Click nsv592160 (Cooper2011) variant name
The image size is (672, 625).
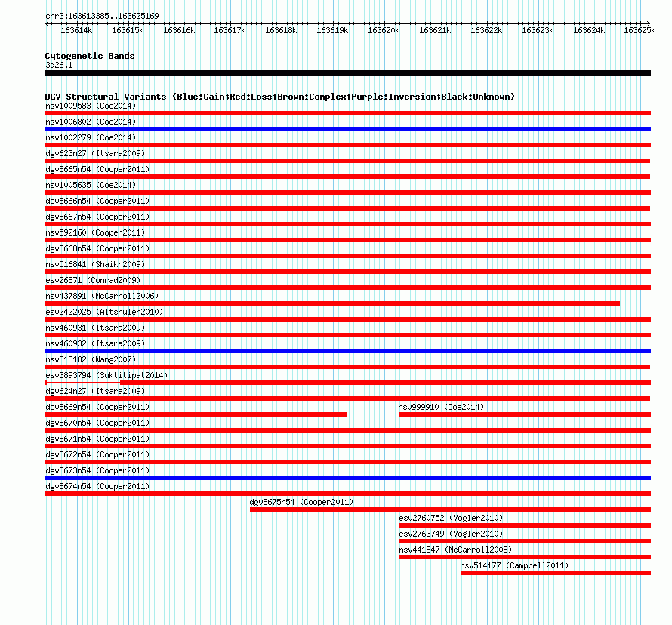tap(95, 232)
